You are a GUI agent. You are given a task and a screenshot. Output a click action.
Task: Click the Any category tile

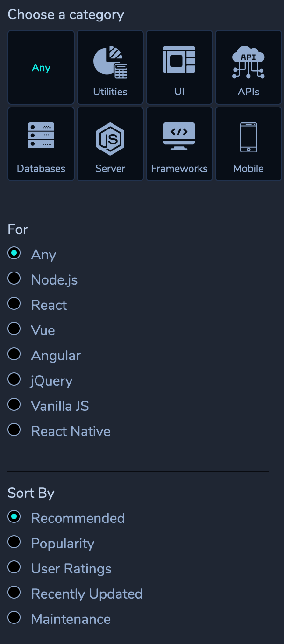[x=41, y=68]
